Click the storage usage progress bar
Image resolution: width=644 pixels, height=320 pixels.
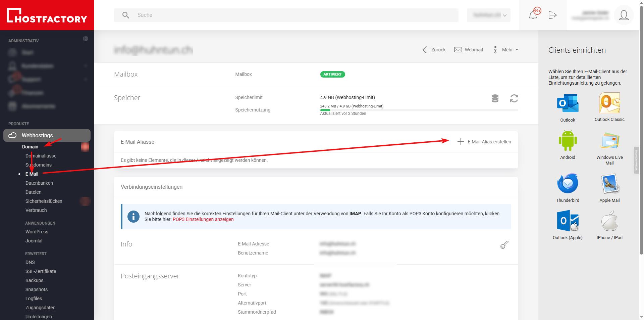tap(419, 110)
